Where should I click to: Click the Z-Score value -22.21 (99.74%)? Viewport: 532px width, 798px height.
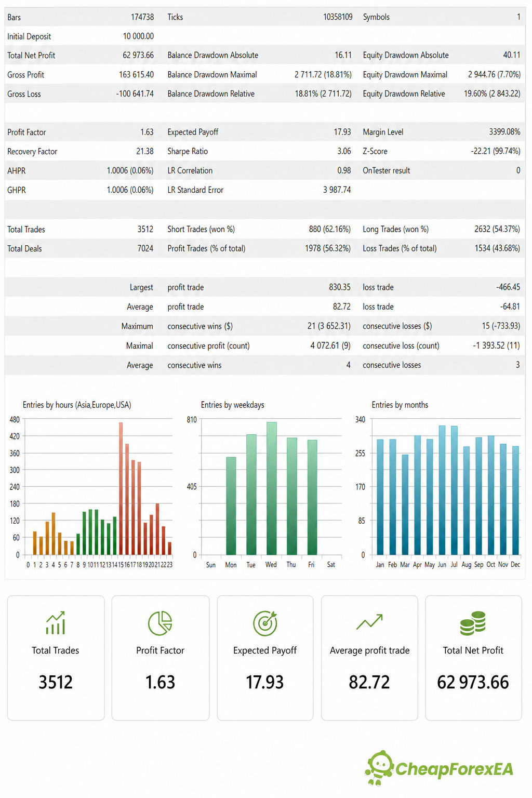click(496, 152)
